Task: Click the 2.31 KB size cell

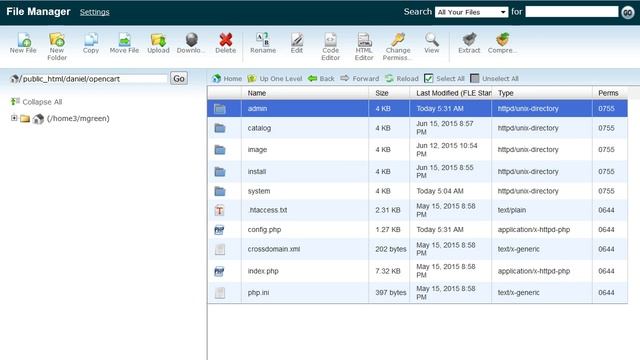Action: click(388, 210)
